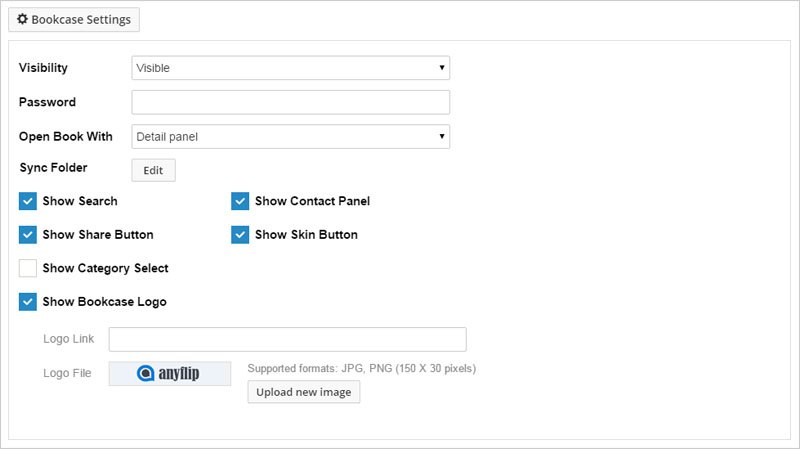Click into the Logo Link text box

[287, 339]
